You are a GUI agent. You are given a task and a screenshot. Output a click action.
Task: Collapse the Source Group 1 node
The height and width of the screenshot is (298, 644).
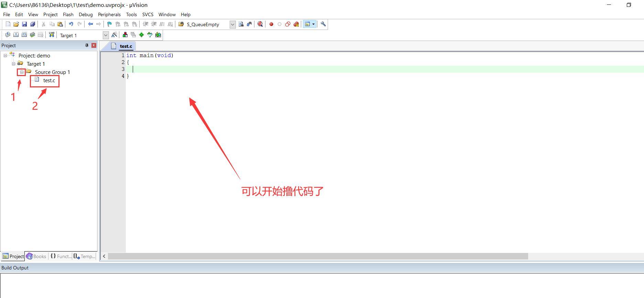point(22,72)
